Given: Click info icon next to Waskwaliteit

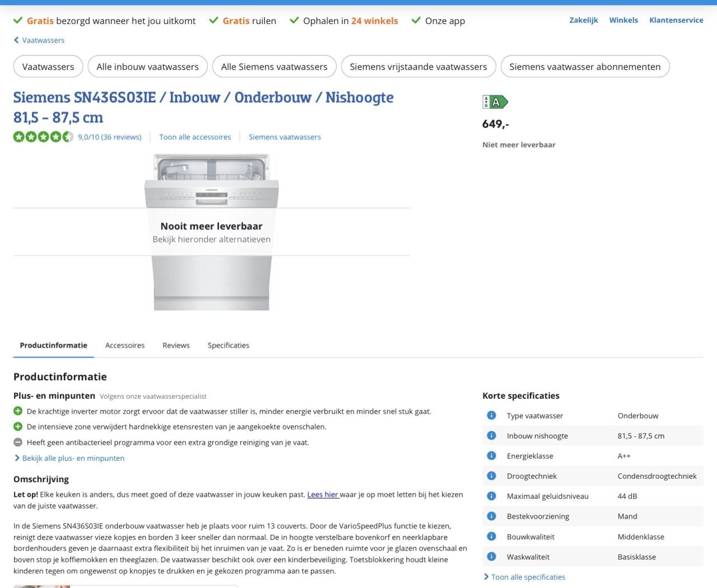Looking at the screenshot, I should click(491, 557).
